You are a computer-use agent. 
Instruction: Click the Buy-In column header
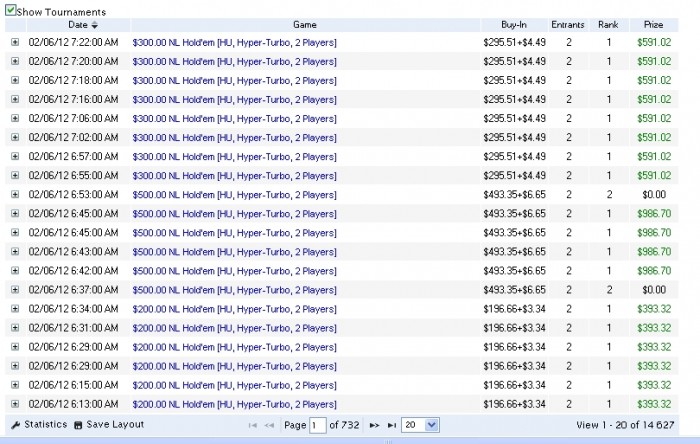click(514, 25)
